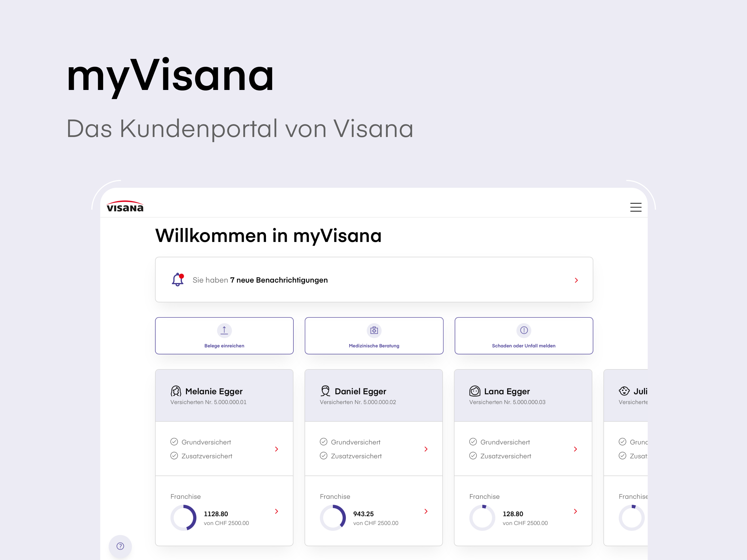Click the notification bell icon
Screen dimensions: 747x560
(x=178, y=280)
